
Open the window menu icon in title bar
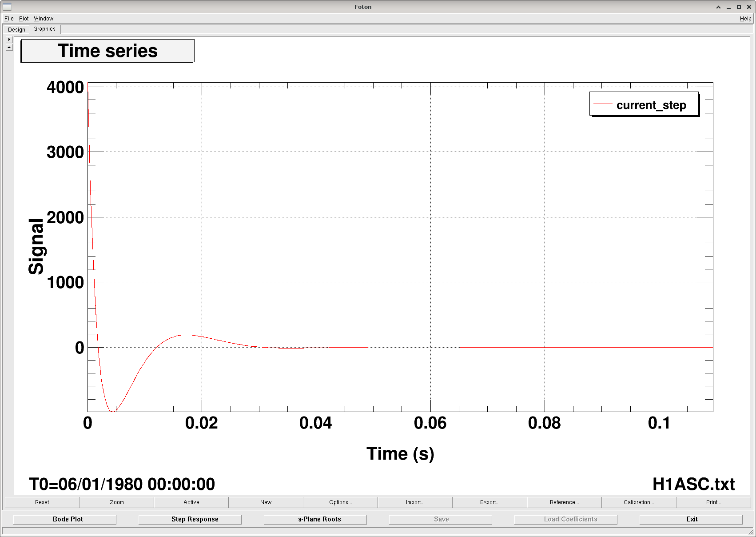click(7, 7)
